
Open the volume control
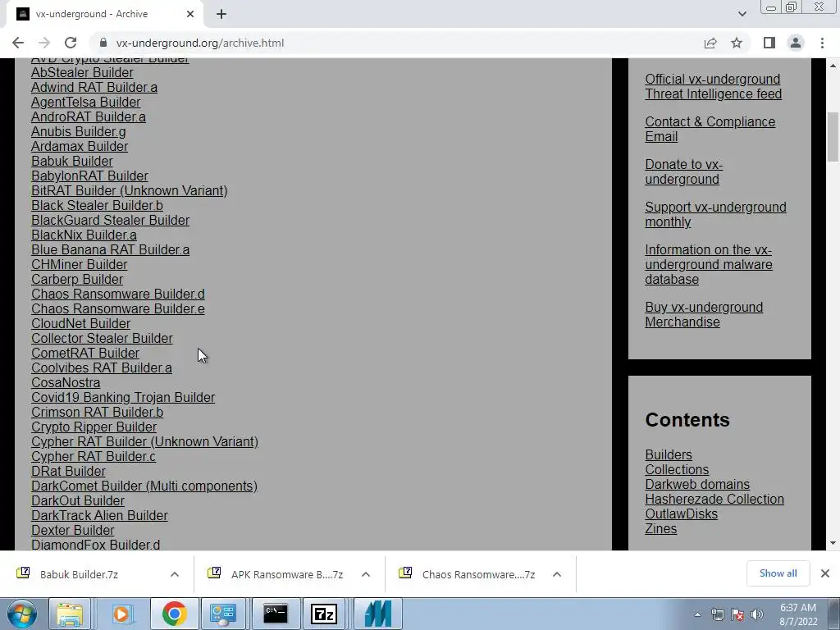coord(757,614)
